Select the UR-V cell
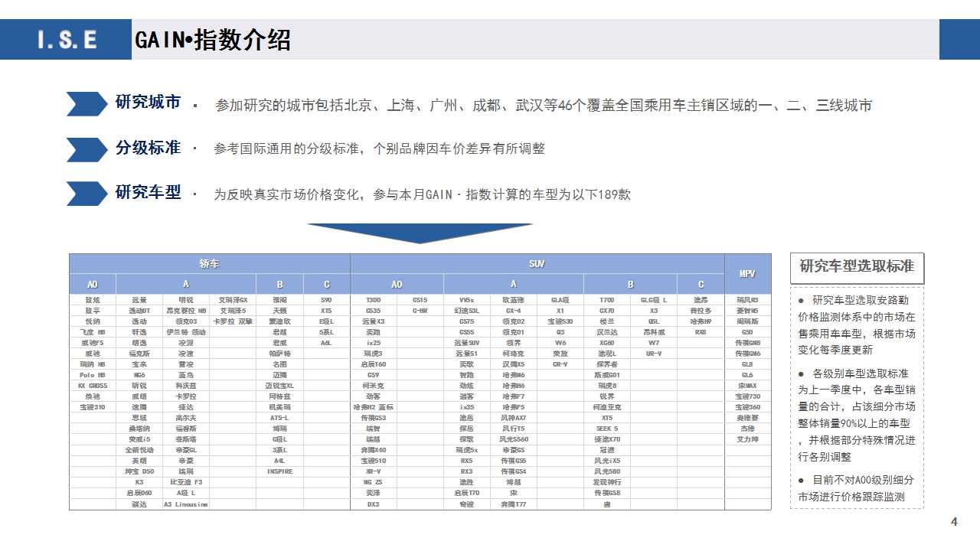 [x=654, y=354]
